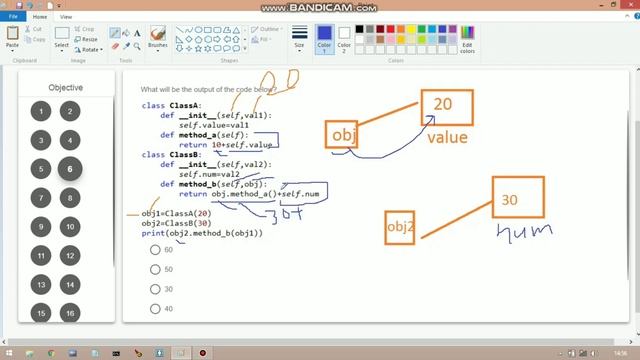
Task: Choose the Oval callout shape
Action: pos(227,49)
